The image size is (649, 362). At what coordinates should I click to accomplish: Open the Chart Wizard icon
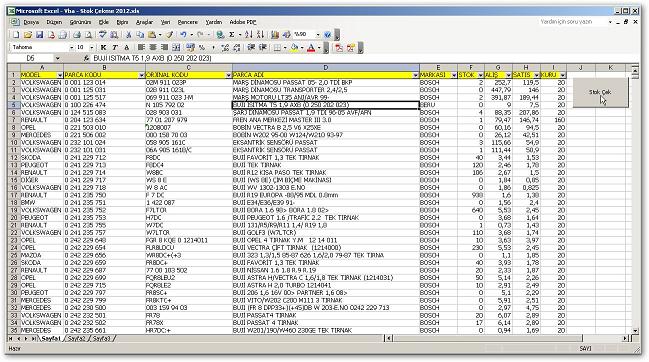point(275,35)
